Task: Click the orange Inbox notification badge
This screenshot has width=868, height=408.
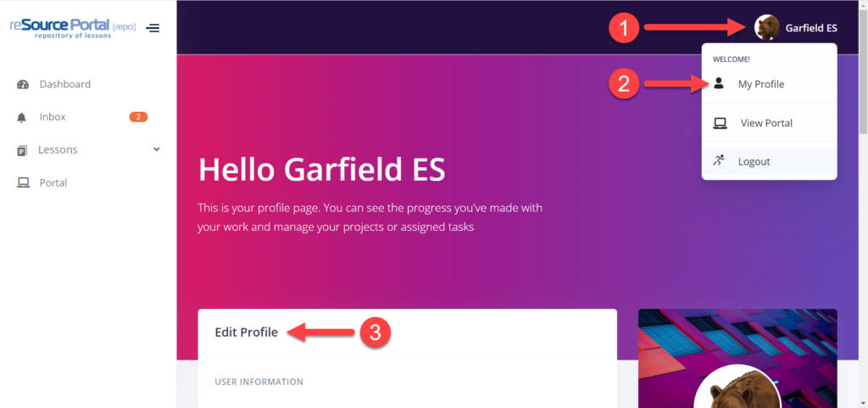Action: (138, 117)
